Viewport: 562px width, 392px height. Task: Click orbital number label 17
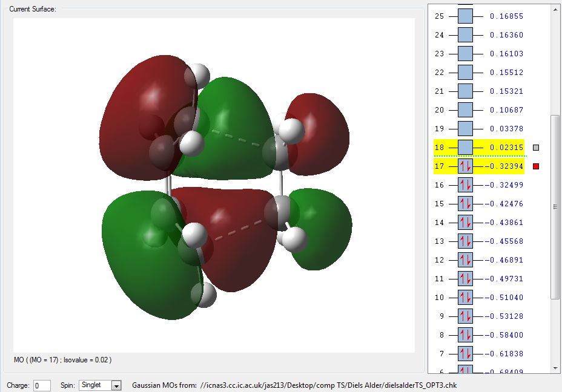[x=440, y=166]
